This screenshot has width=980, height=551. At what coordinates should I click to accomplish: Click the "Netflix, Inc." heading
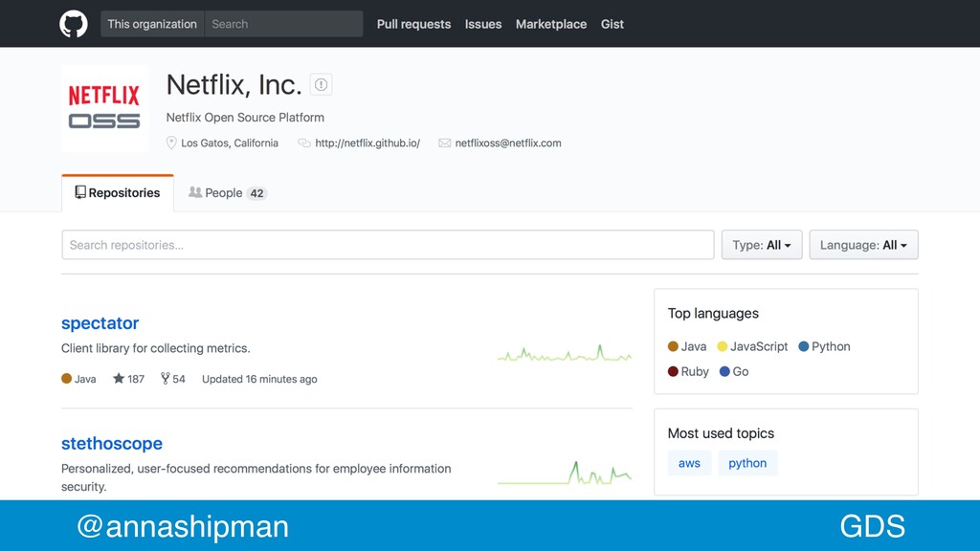coord(234,85)
